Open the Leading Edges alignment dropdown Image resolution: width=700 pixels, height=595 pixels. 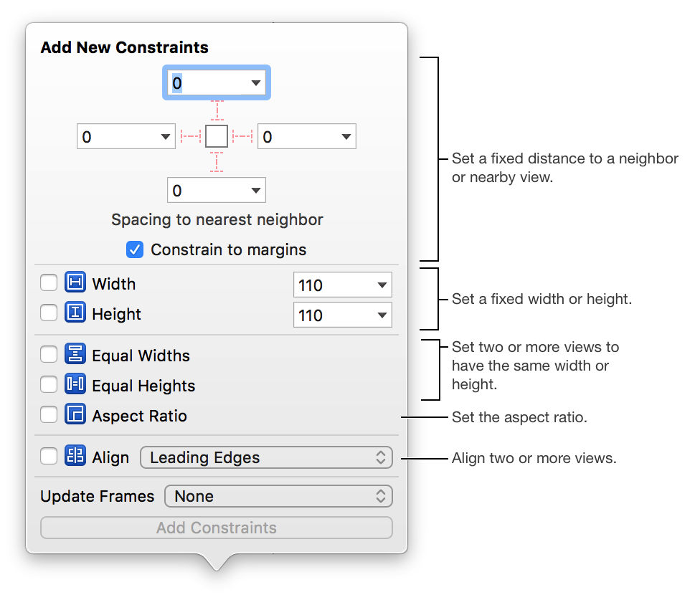click(267, 457)
